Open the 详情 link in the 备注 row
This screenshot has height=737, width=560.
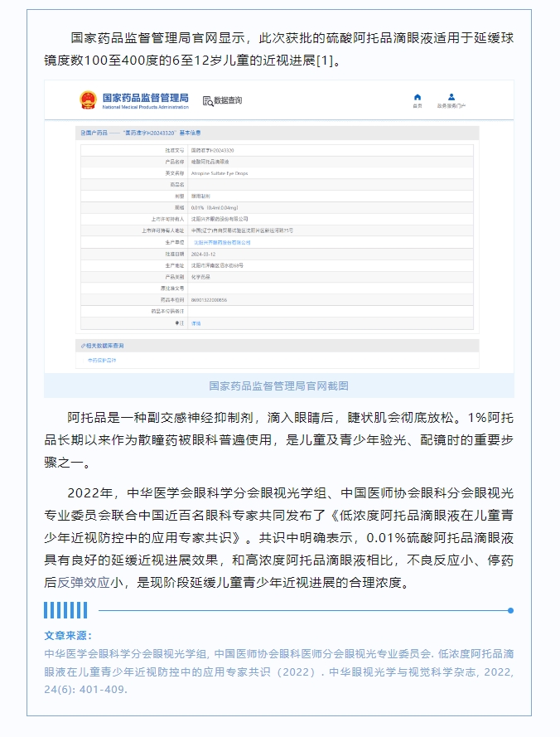[x=196, y=322]
